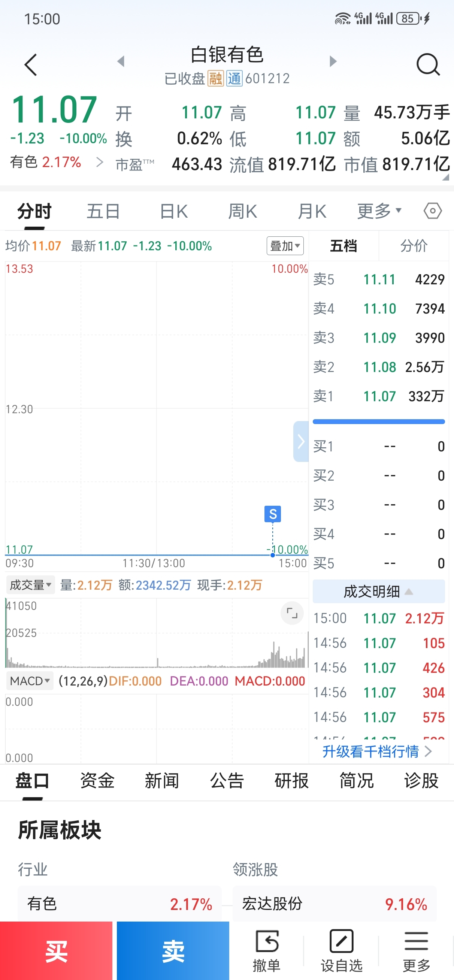Collapse 成交明细 trade details header
This screenshot has width=454, height=980.
pyautogui.click(x=379, y=591)
